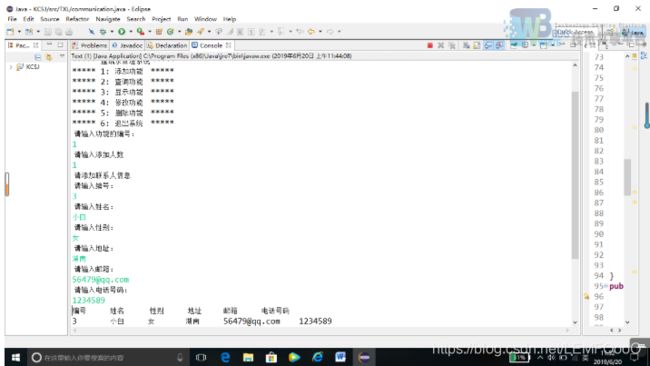The width and height of the screenshot is (650, 366).
Task: Click the New Java Class icon
Action: [170, 32]
